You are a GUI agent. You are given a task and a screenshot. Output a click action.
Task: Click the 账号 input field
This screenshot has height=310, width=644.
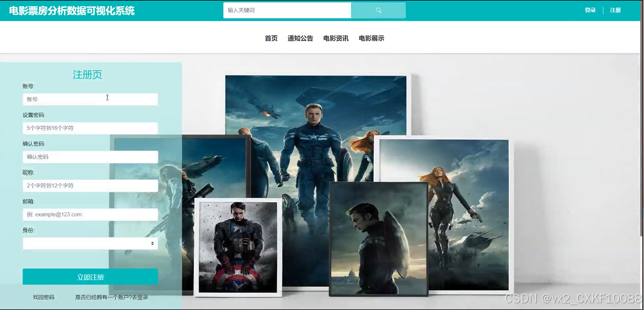click(x=90, y=99)
